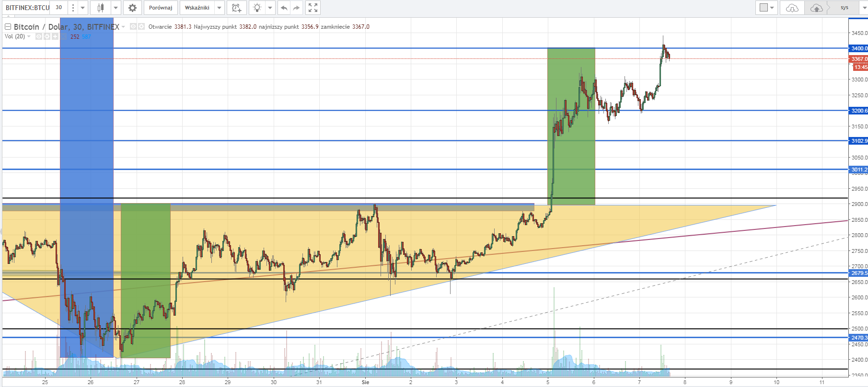Click the 3200.6 blue price label
Image resolution: width=868 pixels, height=387 pixels.
tap(858, 111)
